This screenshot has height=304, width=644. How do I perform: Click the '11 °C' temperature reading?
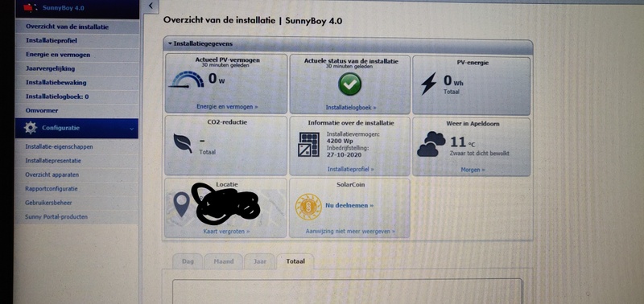463,142
